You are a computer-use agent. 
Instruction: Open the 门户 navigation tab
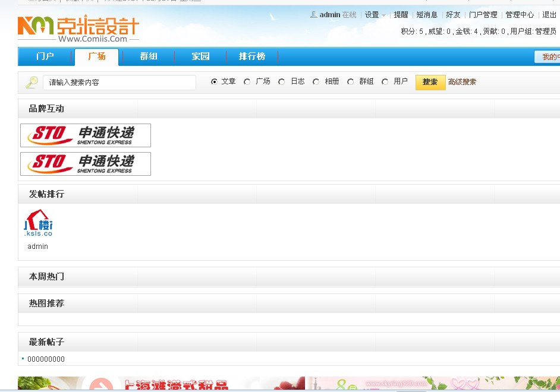[x=45, y=56]
